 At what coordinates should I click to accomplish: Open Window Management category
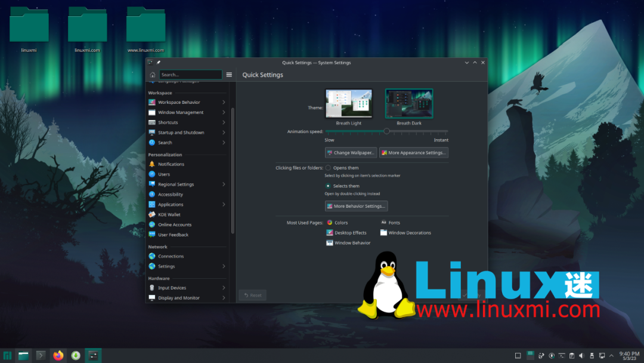pos(187,112)
